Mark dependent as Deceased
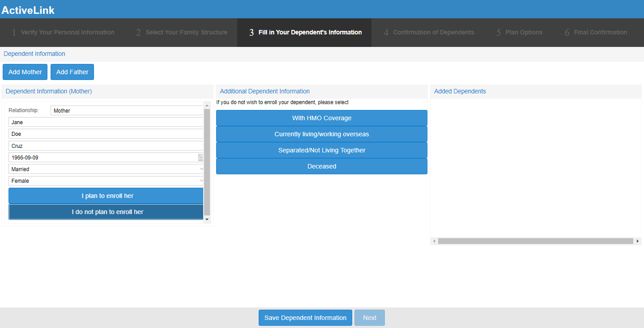The image size is (644, 328). [x=321, y=166]
